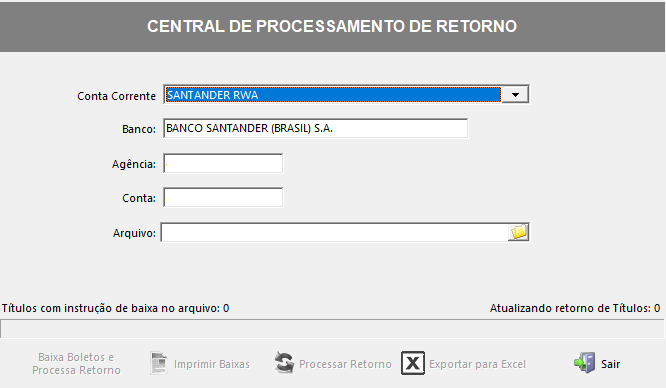
Task: Focus the Banco text field
Action: [316, 128]
